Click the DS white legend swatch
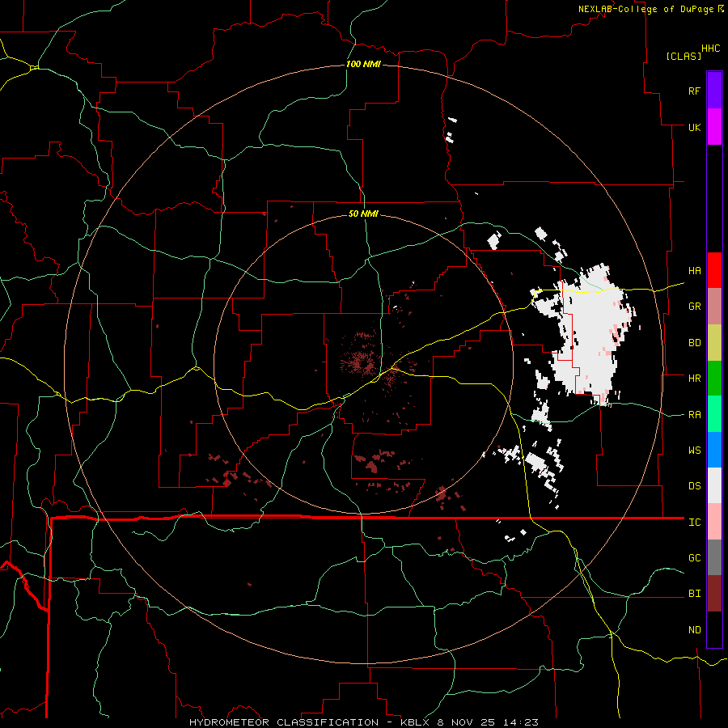 [714, 485]
